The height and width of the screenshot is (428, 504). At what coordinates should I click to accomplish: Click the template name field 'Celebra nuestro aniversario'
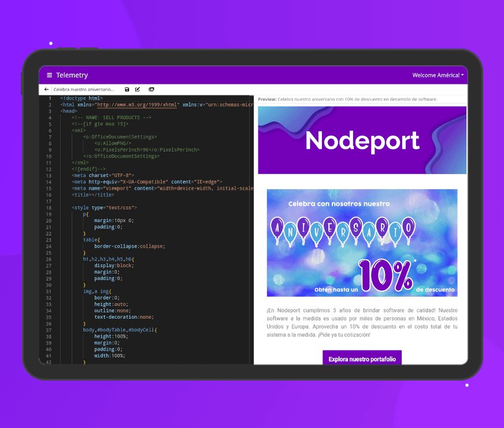[x=84, y=90]
